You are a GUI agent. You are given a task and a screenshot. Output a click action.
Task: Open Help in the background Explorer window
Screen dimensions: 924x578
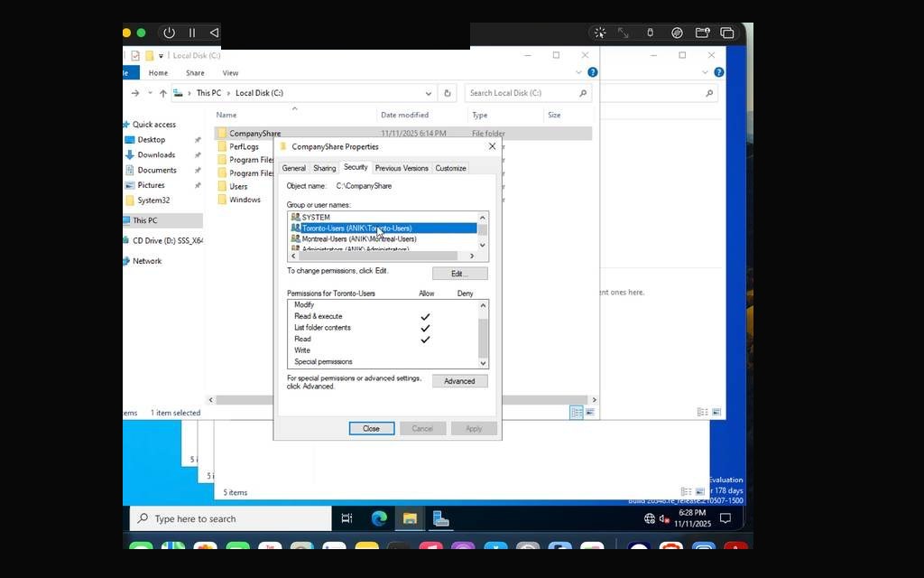coord(719,72)
